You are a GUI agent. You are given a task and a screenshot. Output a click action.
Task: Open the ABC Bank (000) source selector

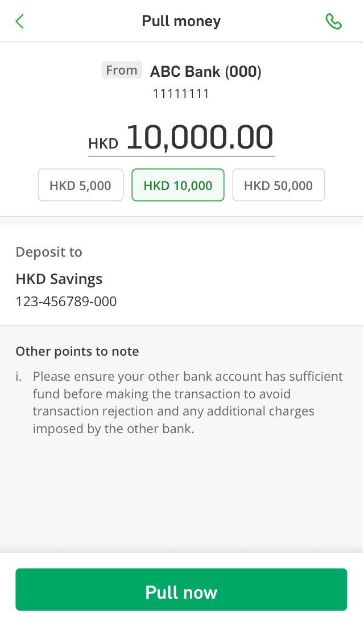click(x=205, y=72)
